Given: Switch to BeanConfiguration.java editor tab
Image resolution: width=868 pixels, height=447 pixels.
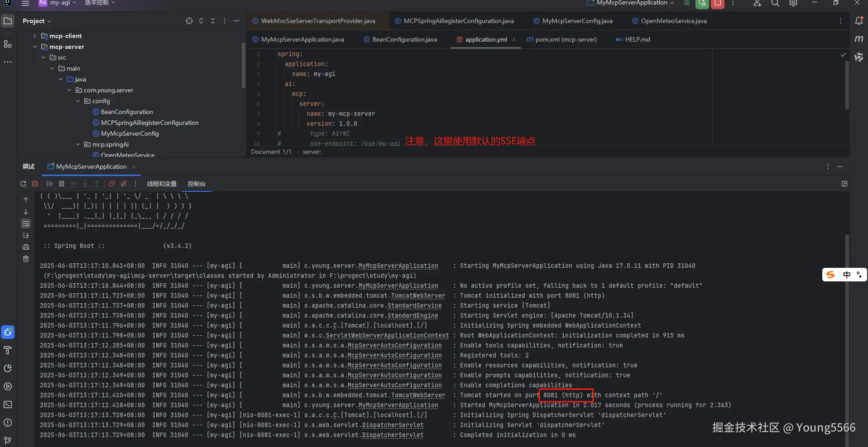Looking at the screenshot, I should pos(400,39).
